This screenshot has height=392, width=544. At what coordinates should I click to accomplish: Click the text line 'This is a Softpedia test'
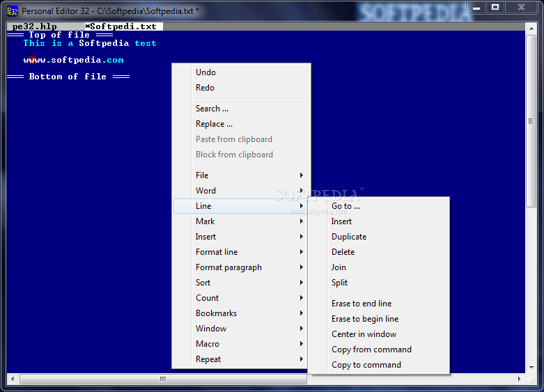point(90,43)
